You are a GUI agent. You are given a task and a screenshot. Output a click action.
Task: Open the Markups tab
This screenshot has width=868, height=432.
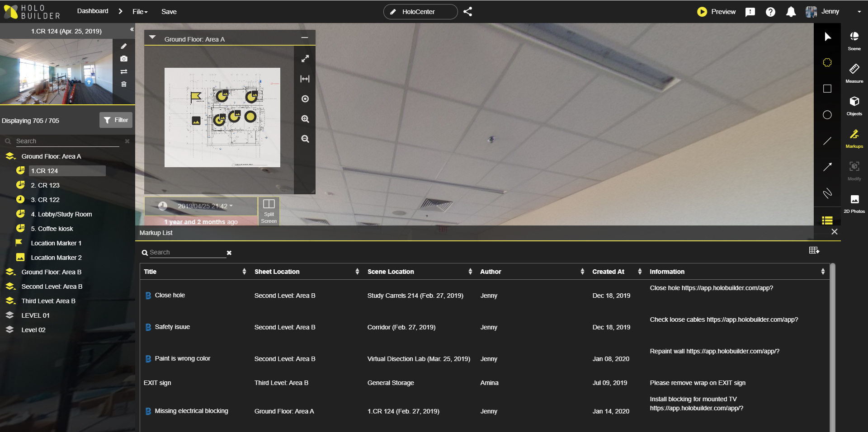854,138
